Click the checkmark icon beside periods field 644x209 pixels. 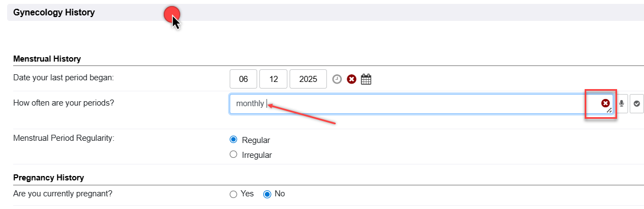[x=637, y=104]
